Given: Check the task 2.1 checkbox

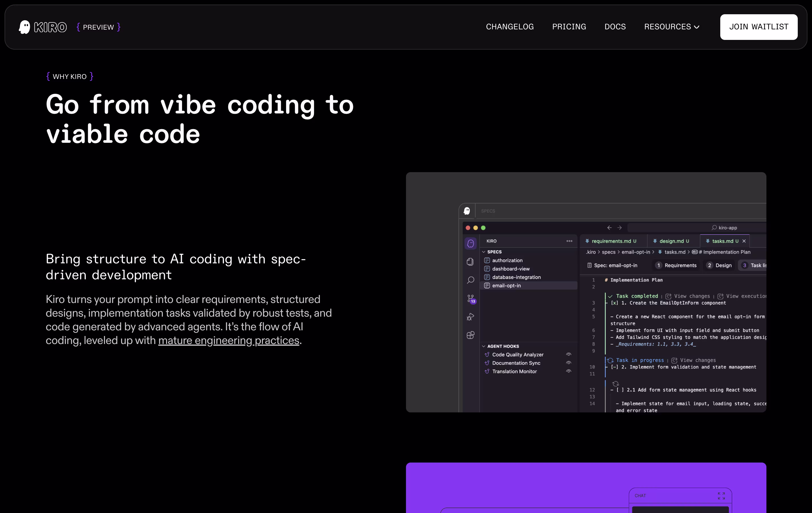Looking at the screenshot, I should coord(620,390).
